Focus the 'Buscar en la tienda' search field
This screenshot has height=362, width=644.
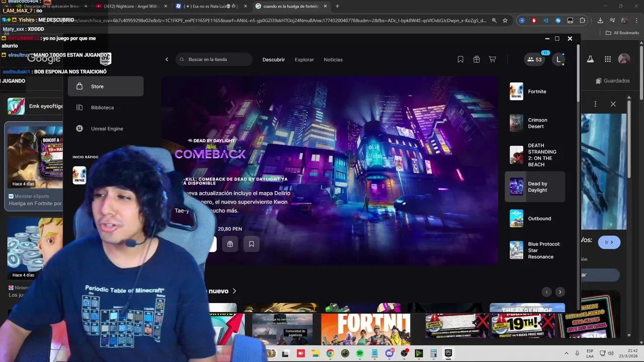coord(214,59)
